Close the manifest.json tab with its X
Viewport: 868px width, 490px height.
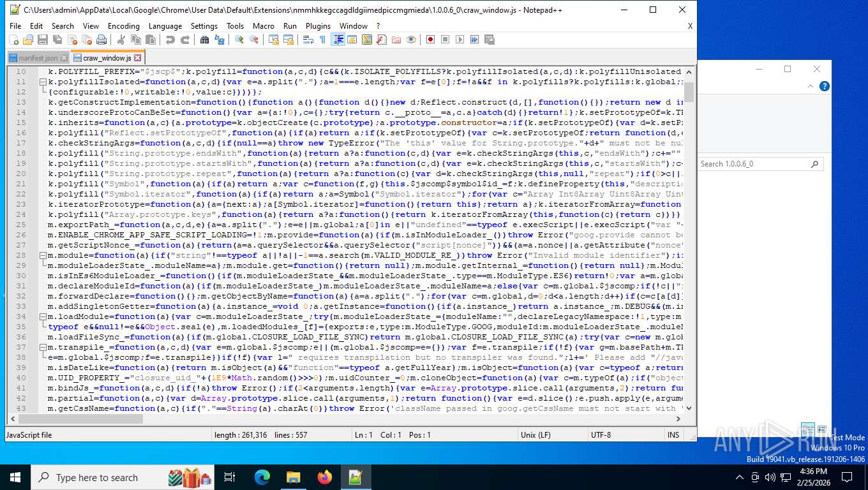coord(63,58)
